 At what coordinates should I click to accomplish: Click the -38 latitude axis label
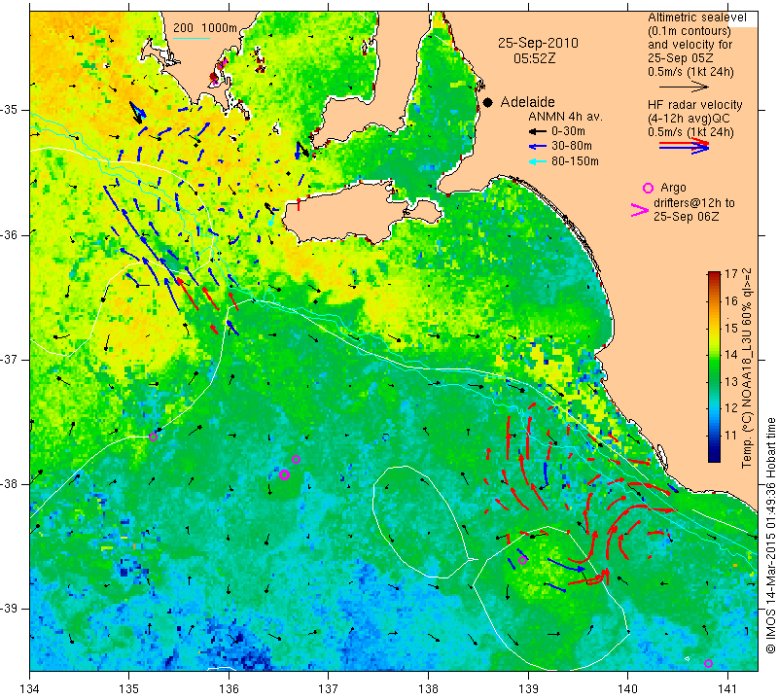[9, 484]
